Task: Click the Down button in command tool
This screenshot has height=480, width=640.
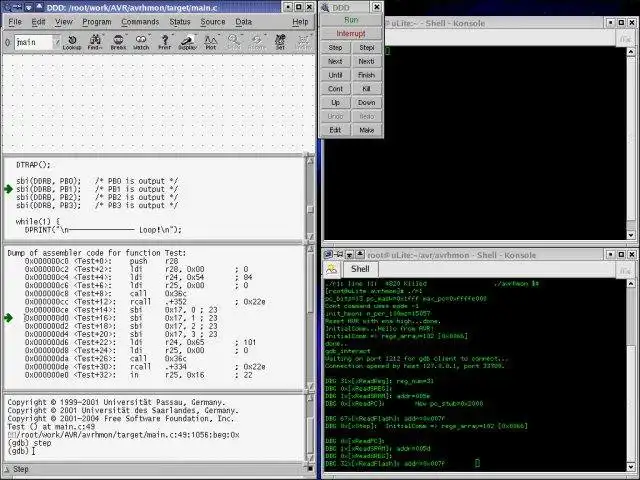Action: 367,102
